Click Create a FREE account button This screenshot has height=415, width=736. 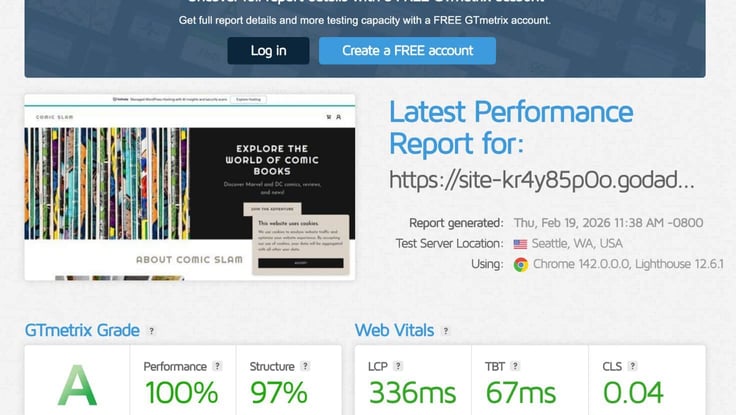pos(407,51)
